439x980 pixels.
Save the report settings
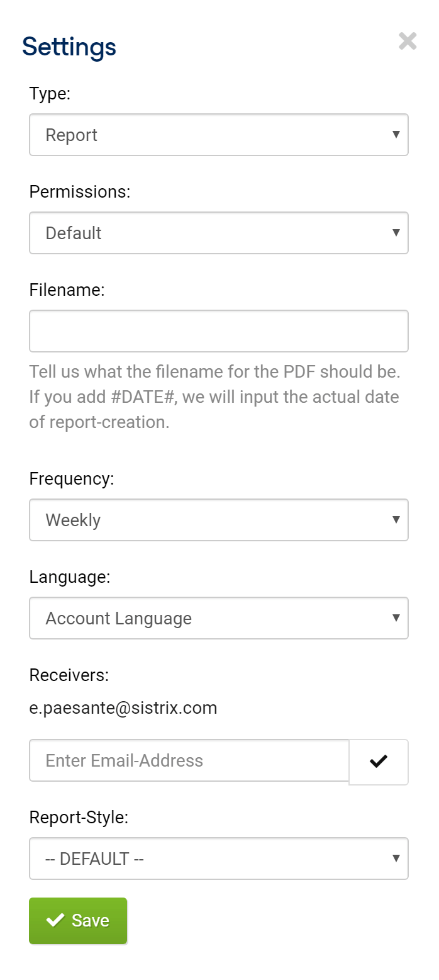tap(78, 921)
